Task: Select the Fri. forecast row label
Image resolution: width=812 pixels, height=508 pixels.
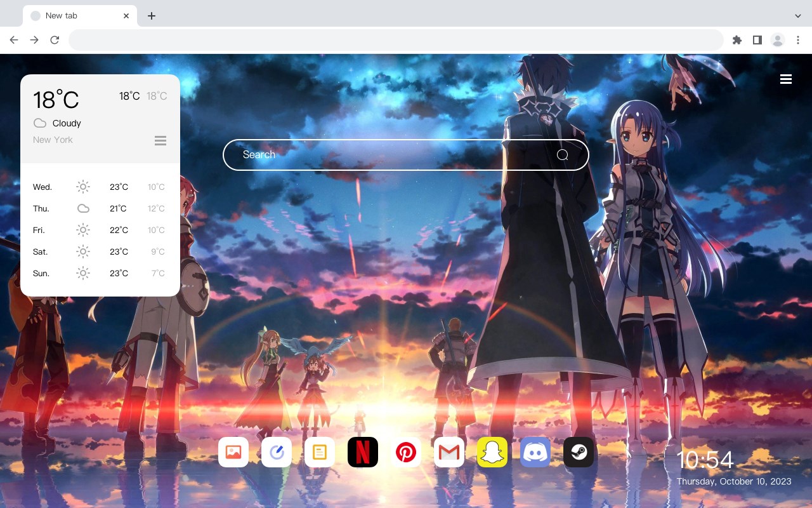Action: (39, 231)
